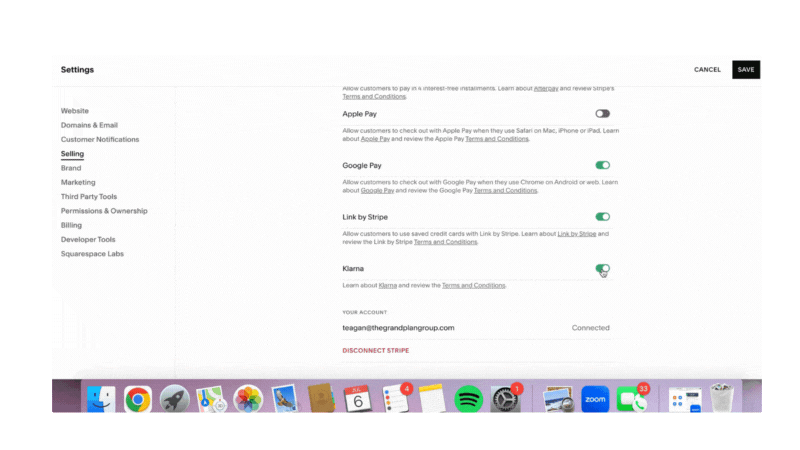This screenshot has width=800, height=450.
Task: Open the Website settings section
Action: click(x=74, y=111)
